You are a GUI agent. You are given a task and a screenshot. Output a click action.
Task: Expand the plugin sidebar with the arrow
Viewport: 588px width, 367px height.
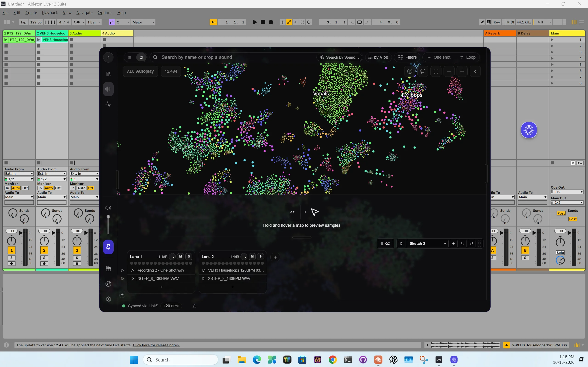click(x=108, y=57)
